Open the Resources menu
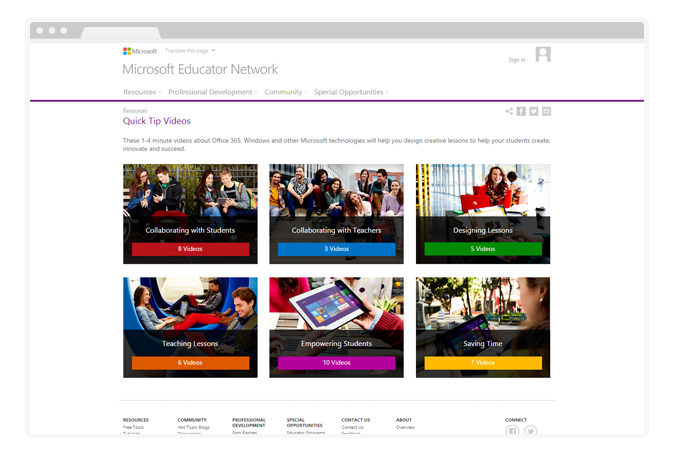The image size is (674, 455). point(142,92)
